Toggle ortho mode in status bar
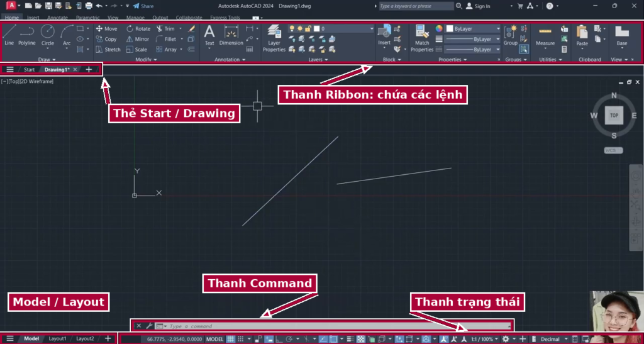 pos(279,339)
